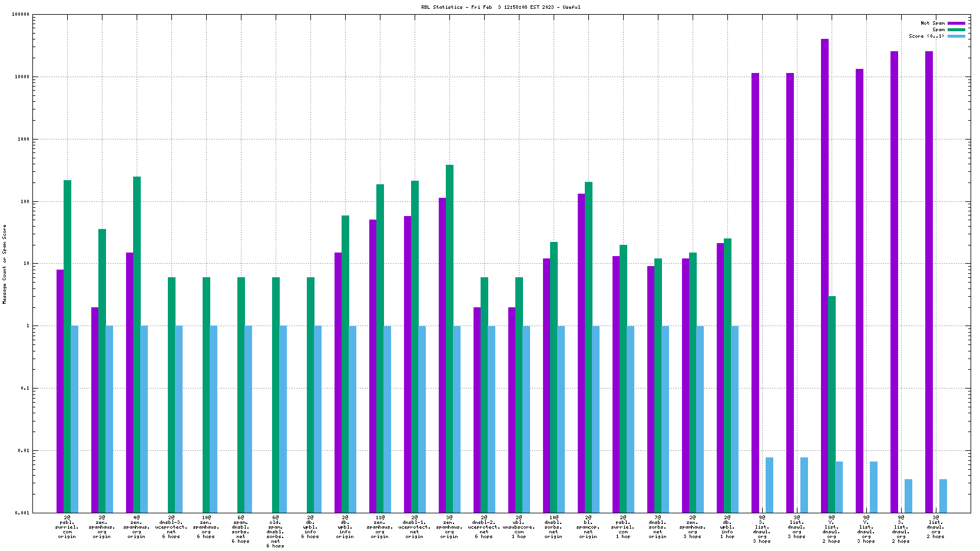The image size is (980, 551).
Task: Click the green Spam bar for db.wpbl.info 6 hops
Action: 310,395
